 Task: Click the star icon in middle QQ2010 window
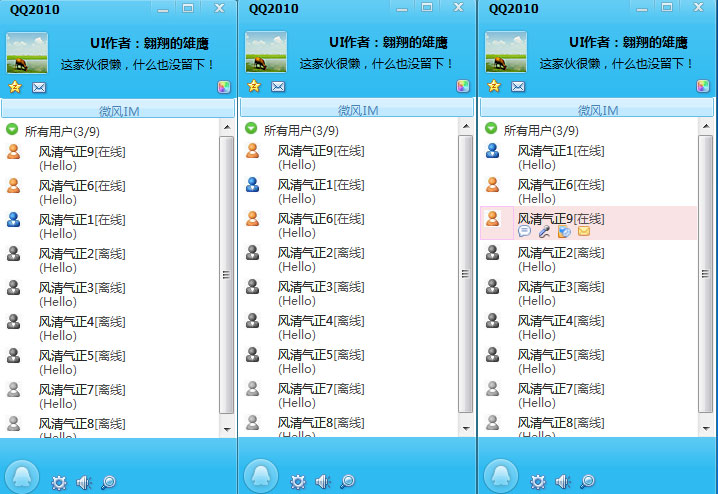coord(254,86)
